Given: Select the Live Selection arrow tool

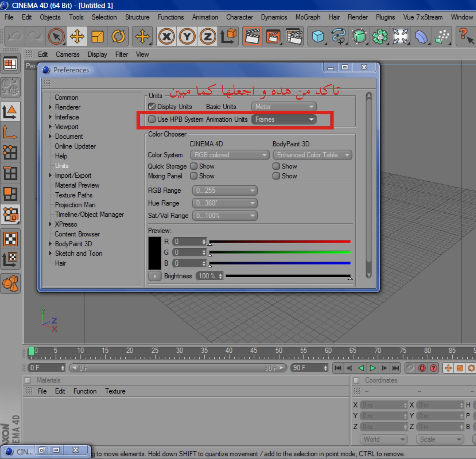Looking at the screenshot, I should (56, 37).
